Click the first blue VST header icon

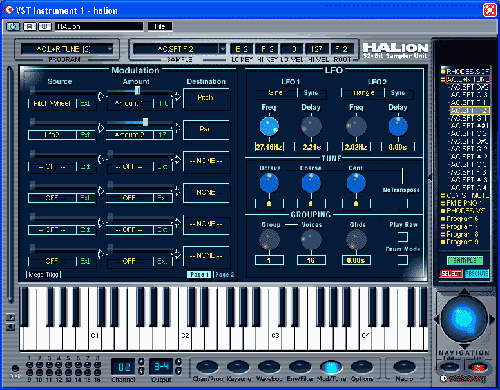(x=13, y=26)
